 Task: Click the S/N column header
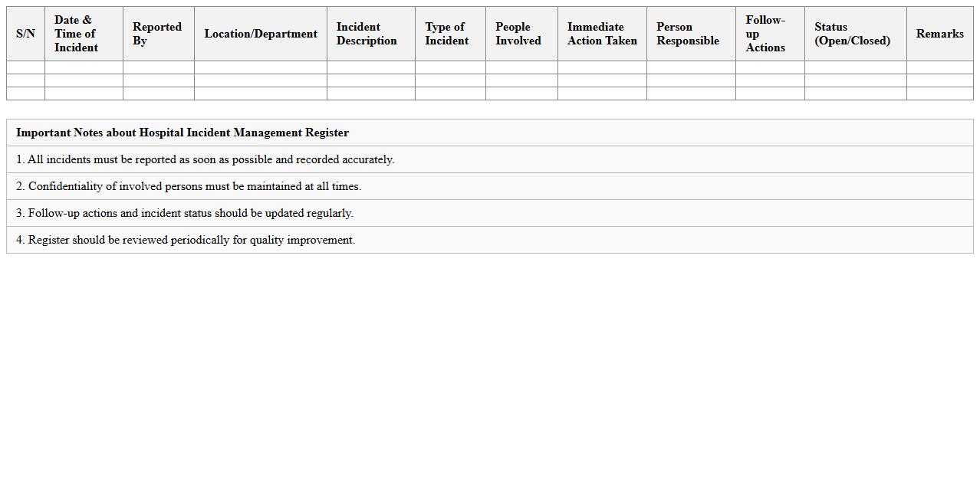[25, 34]
